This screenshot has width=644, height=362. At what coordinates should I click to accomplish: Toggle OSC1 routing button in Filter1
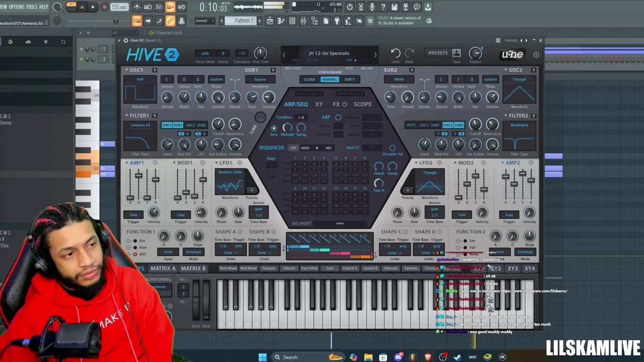[x=167, y=125]
